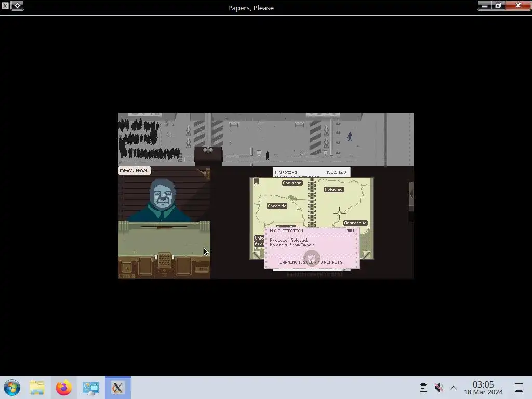Open the control panel taskbar icon

[x=90, y=388]
